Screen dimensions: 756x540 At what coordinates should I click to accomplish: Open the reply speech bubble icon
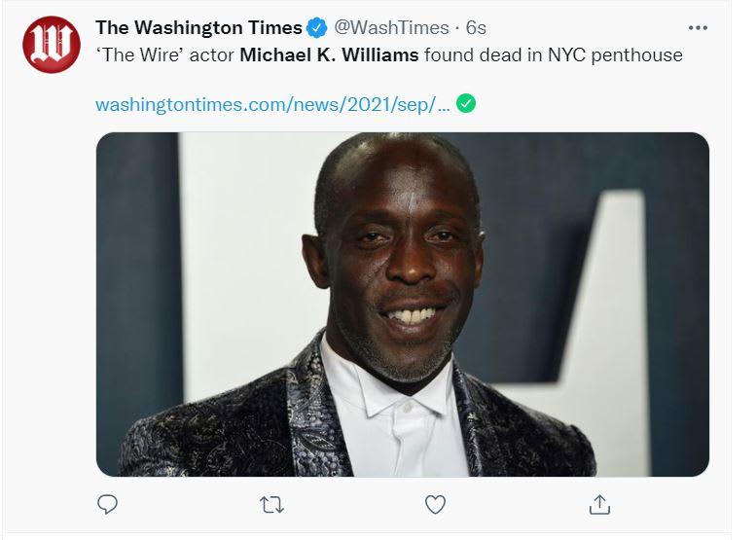(x=108, y=504)
